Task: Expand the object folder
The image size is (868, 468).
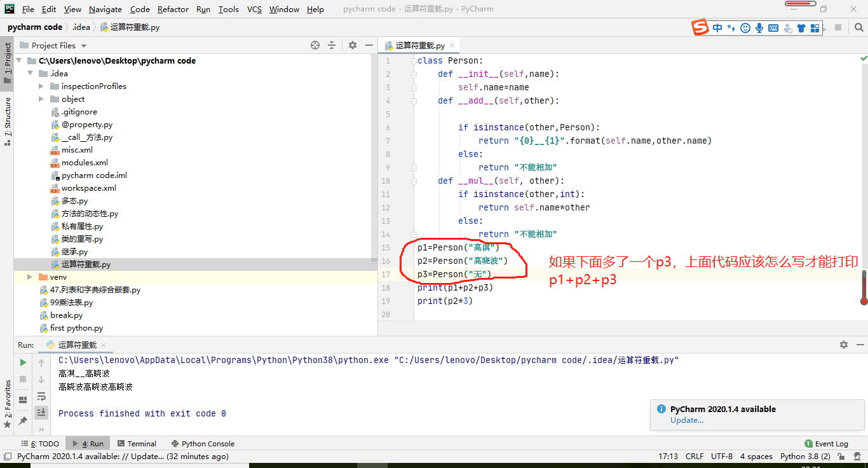Action: coord(41,99)
